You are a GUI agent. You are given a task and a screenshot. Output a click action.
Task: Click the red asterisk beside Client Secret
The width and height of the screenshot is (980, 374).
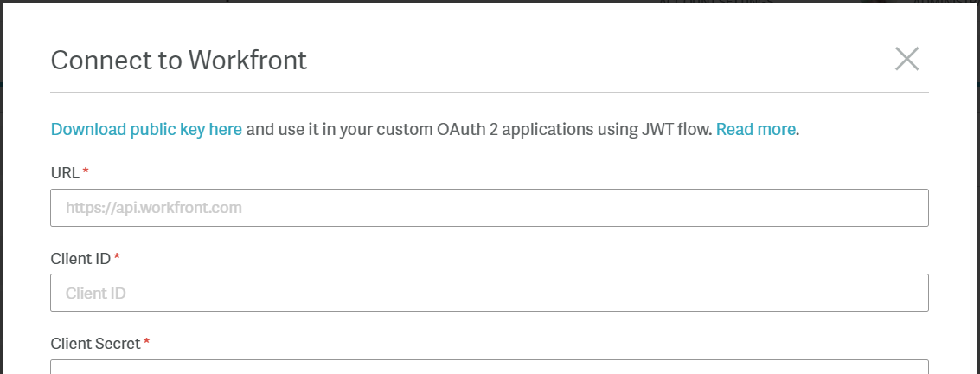(146, 342)
